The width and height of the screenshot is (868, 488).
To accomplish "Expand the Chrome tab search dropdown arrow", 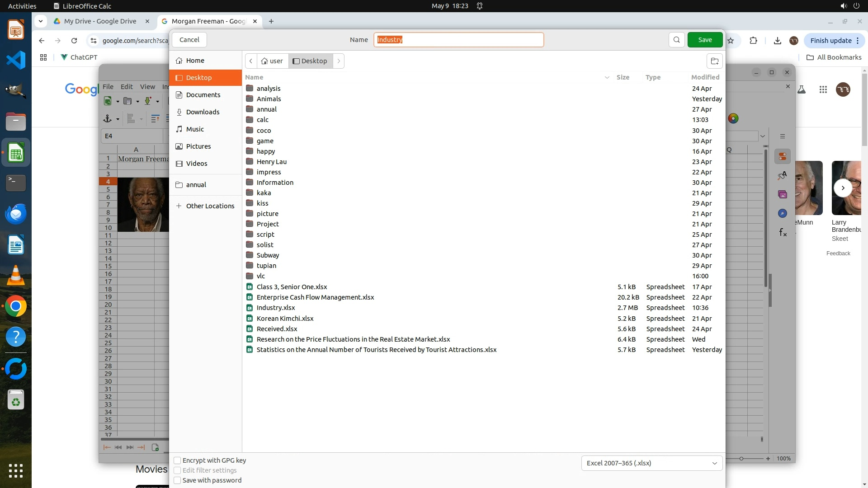I will (x=41, y=21).
